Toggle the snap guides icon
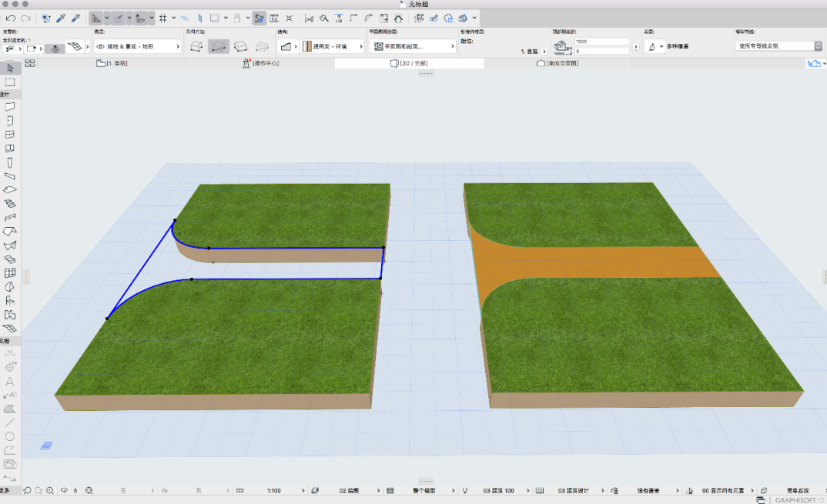The height and width of the screenshot is (504, 827). (118, 18)
